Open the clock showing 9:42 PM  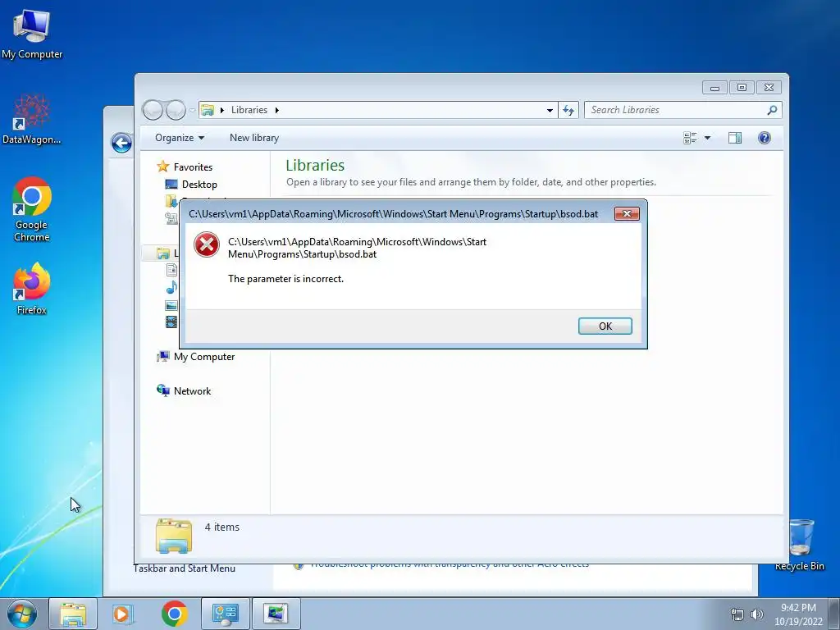pyautogui.click(x=798, y=614)
